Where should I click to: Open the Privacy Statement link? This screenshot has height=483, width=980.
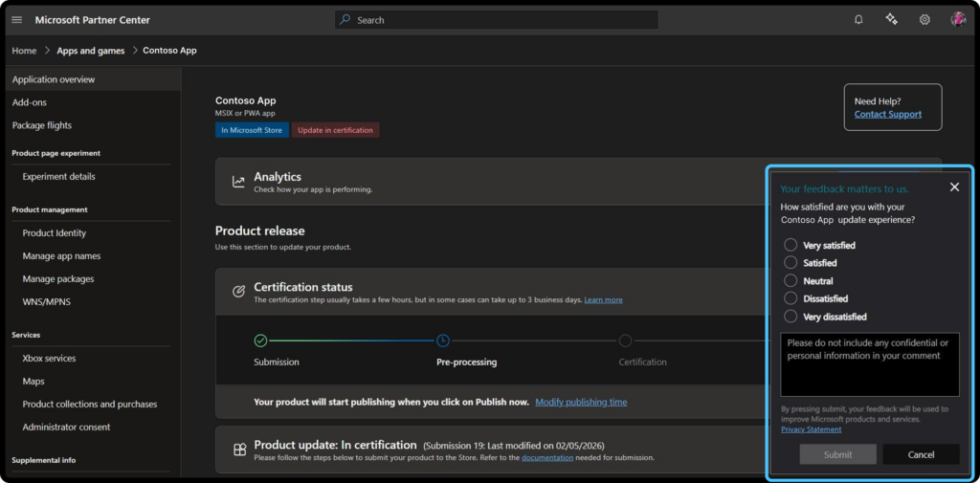[x=811, y=429]
